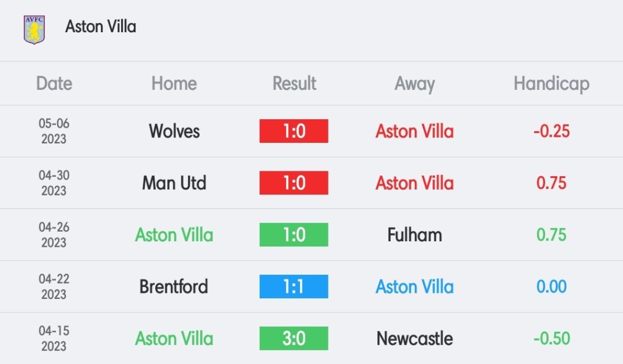Click red 1:0 badge in Man Utd row
Screen dimensions: 623x364
[x=294, y=183]
